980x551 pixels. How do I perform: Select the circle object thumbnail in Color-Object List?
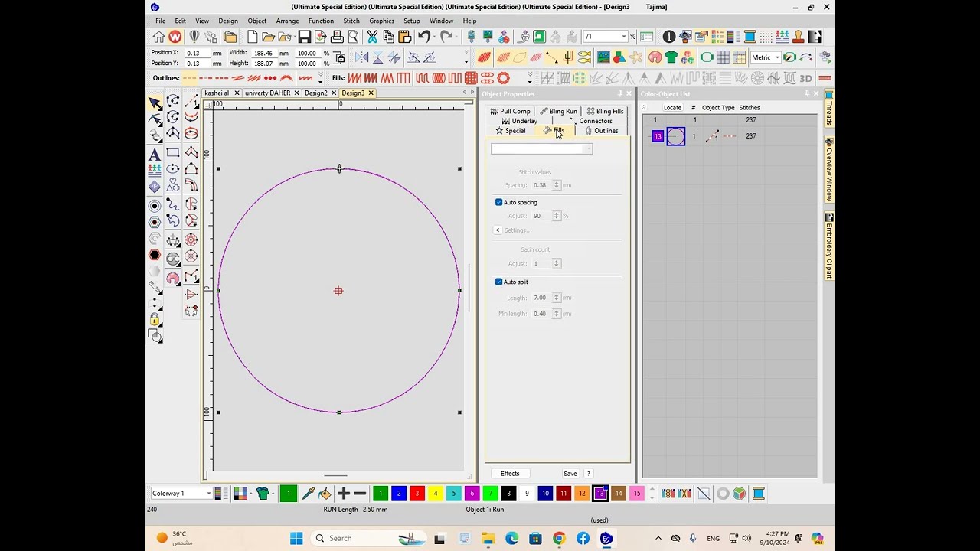[x=676, y=136]
